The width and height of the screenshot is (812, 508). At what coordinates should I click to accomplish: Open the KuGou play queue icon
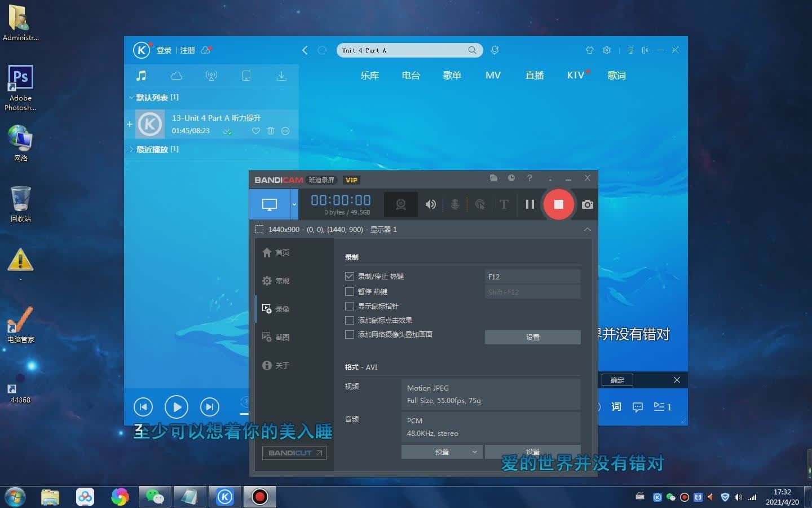pos(662,407)
